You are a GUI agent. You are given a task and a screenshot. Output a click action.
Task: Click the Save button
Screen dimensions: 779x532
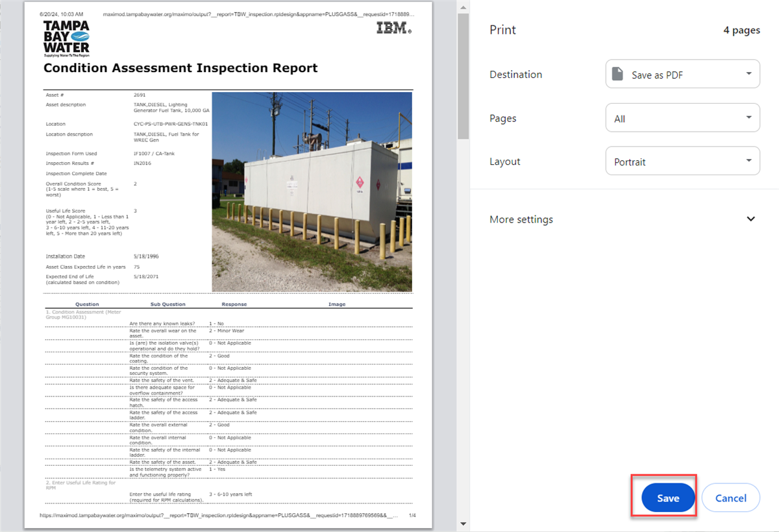tap(667, 498)
